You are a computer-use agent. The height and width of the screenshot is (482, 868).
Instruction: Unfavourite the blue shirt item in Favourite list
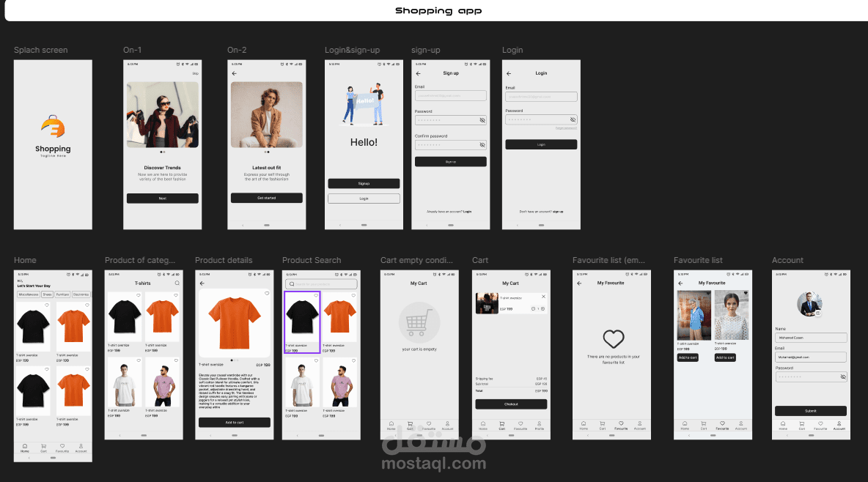coord(708,293)
